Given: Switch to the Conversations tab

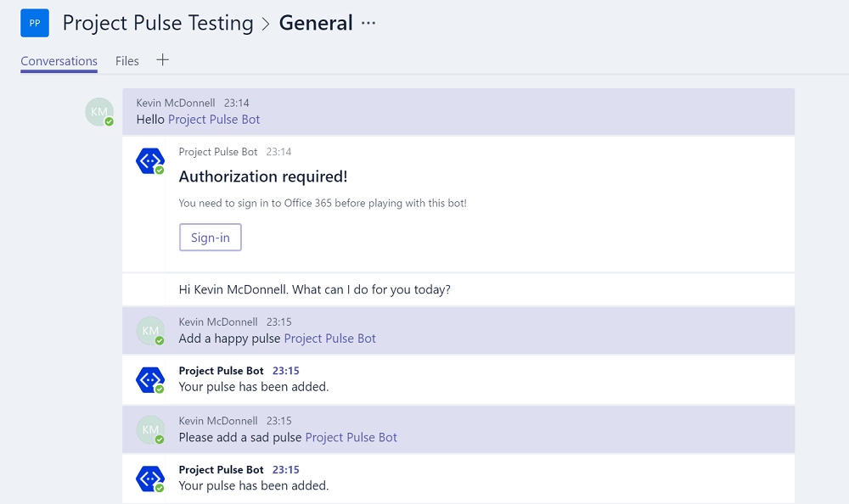Looking at the screenshot, I should click(59, 61).
